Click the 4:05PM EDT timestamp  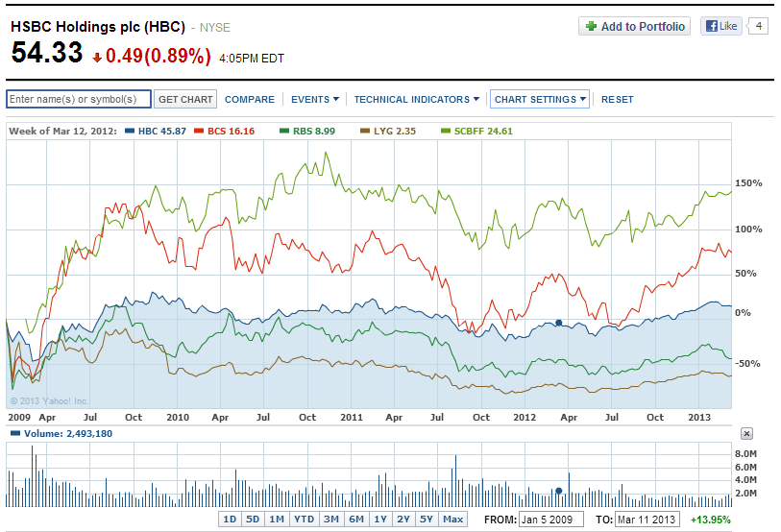tap(252, 59)
